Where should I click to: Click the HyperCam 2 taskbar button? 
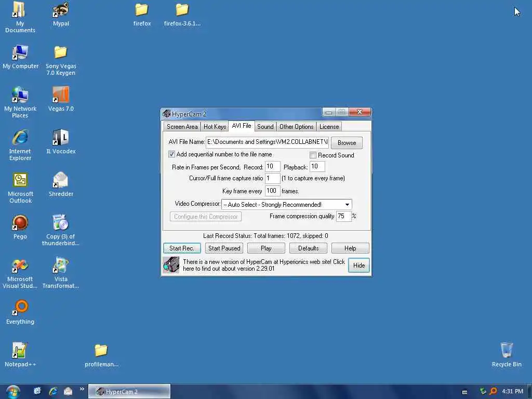(x=129, y=392)
